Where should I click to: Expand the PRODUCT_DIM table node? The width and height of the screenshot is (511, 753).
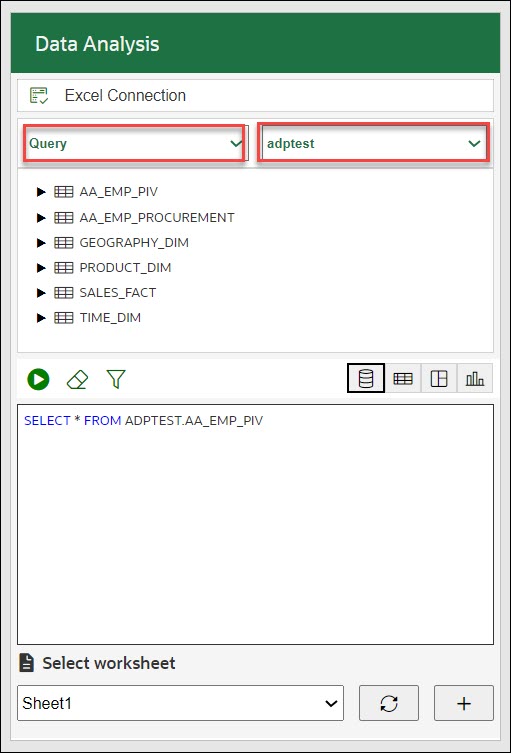tap(41, 267)
